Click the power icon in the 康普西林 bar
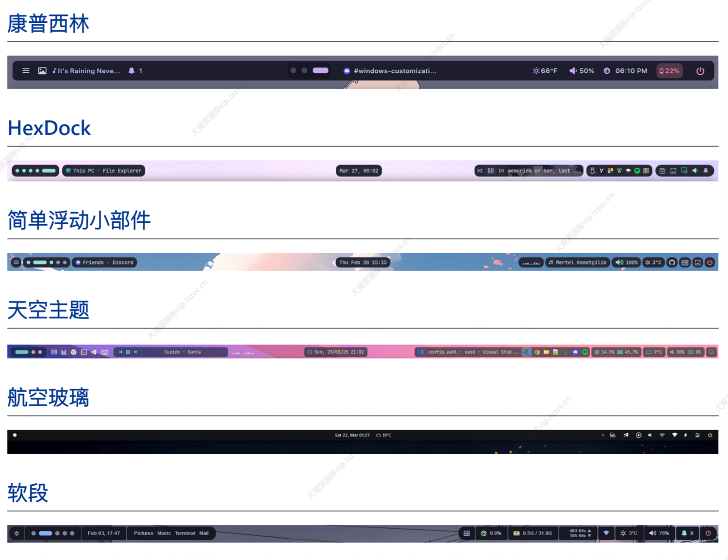 point(700,71)
